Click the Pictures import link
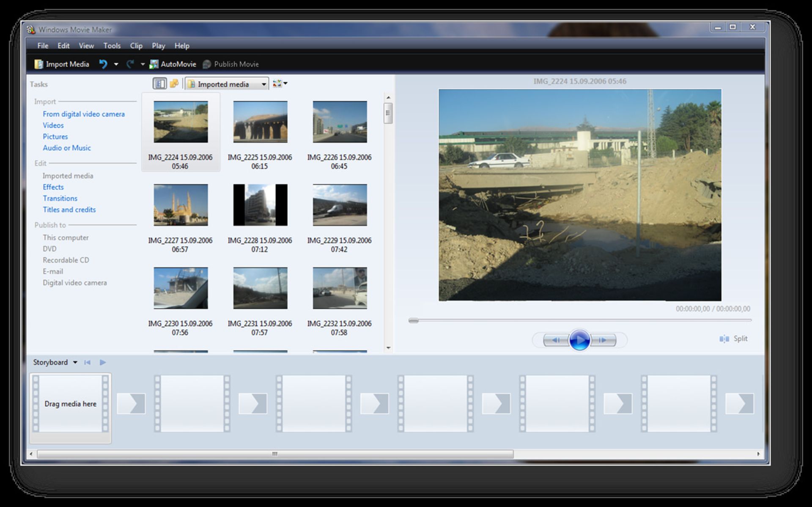This screenshot has height=507, width=812. 55,137
